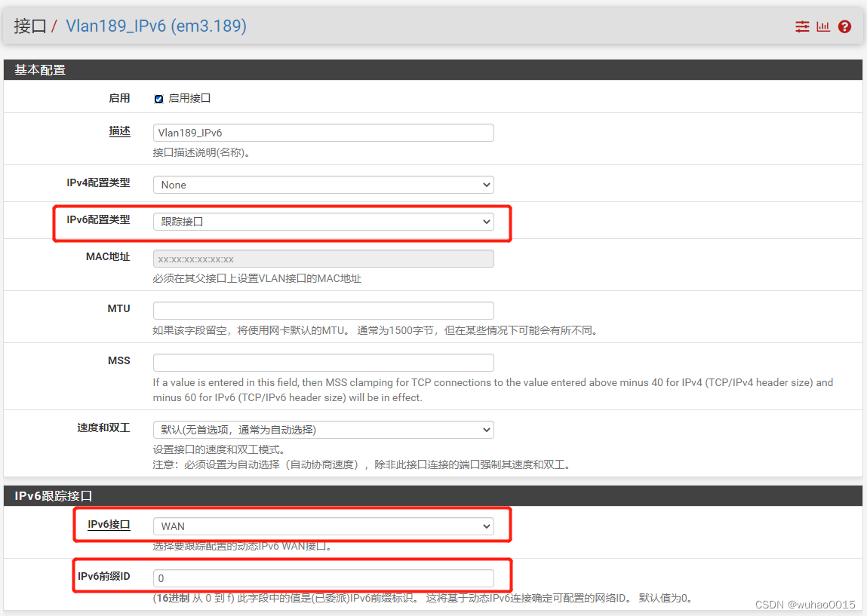Viewport: 867px width, 616px height.
Task: Open the interface traffic graph icon
Action: [x=823, y=26]
